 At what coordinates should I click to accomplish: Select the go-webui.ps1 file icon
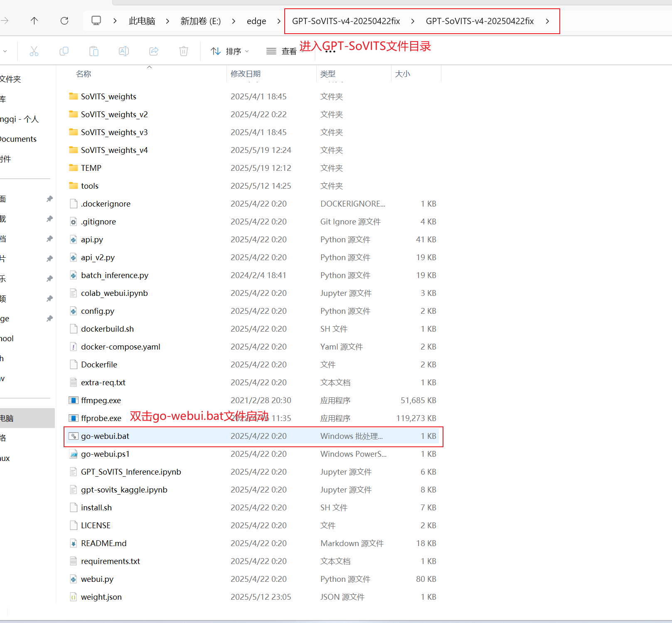74,454
